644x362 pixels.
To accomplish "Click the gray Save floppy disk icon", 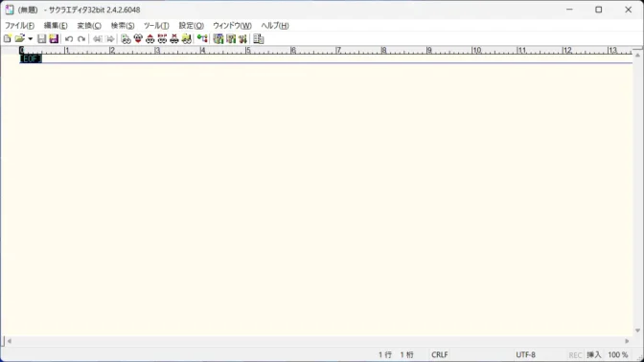I will coord(41,38).
